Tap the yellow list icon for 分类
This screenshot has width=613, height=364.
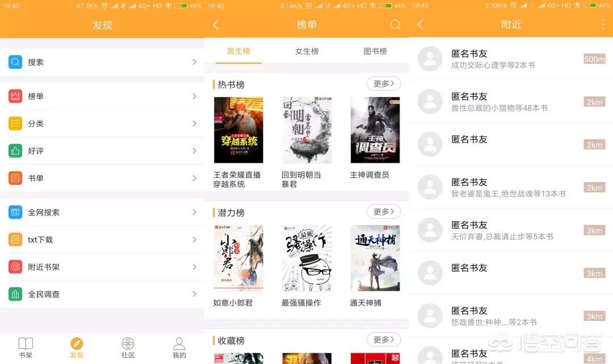pyautogui.click(x=15, y=124)
